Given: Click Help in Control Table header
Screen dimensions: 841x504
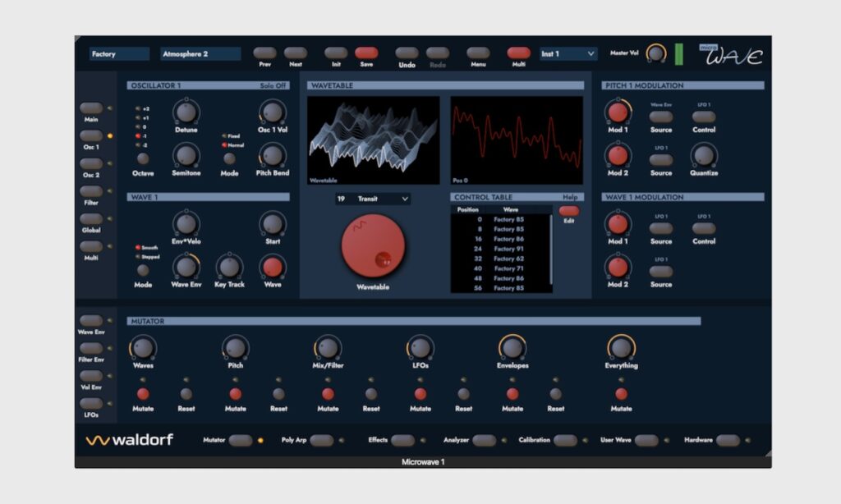Looking at the screenshot, I should click(570, 197).
